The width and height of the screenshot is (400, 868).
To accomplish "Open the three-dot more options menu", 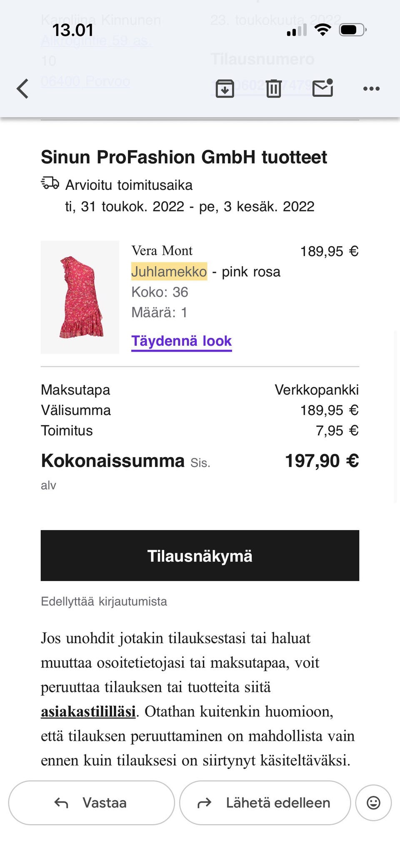I will [371, 88].
